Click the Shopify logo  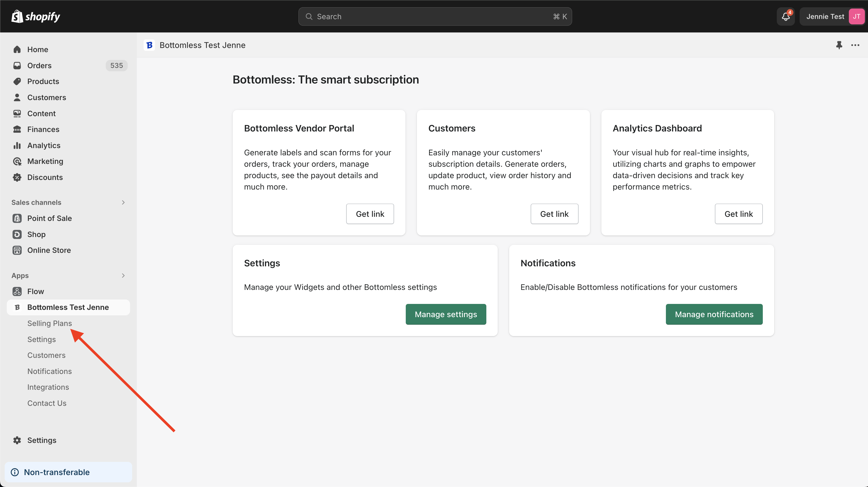36,17
